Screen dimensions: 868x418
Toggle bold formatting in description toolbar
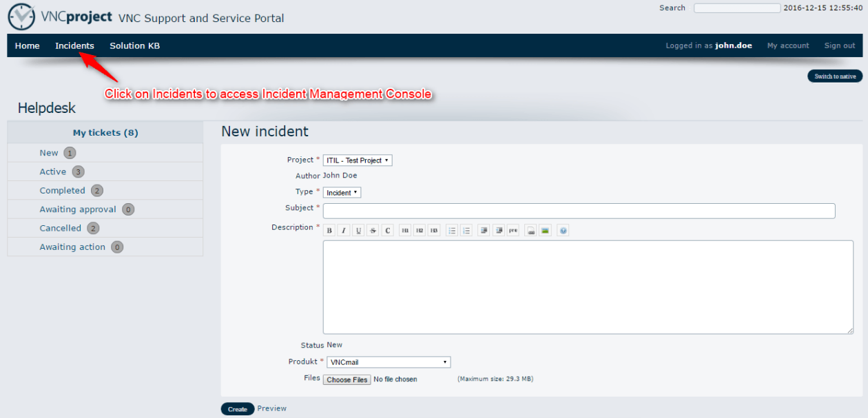[x=329, y=231]
